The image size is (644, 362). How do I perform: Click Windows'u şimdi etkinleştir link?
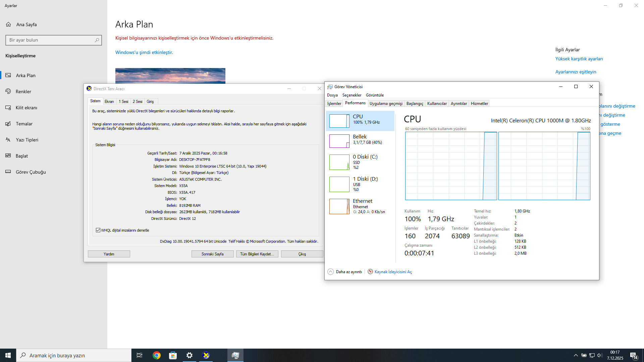(x=144, y=53)
